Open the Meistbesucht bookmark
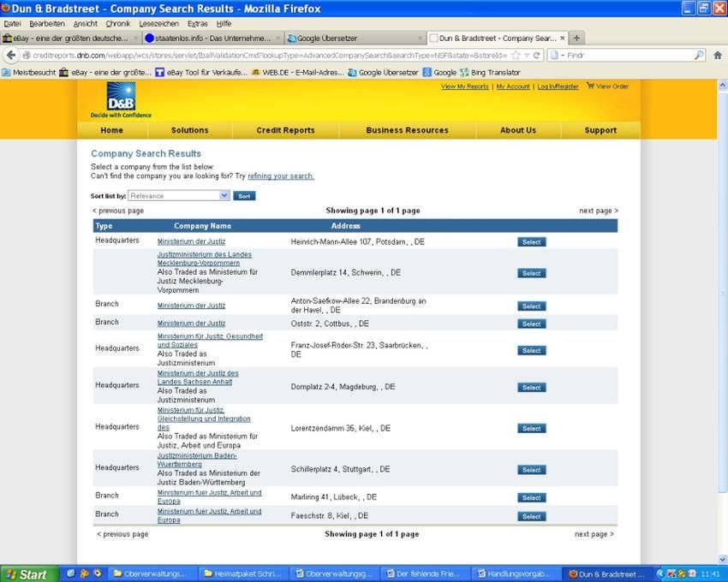Image resolution: width=728 pixels, height=582 pixels. tap(29, 73)
